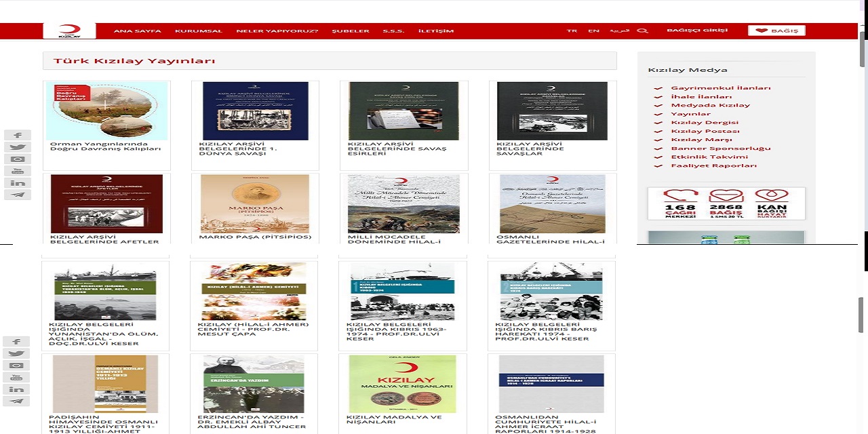868x434 pixels.
Task: Click the Kan Bağışı drop icon
Action: [x=771, y=203]
